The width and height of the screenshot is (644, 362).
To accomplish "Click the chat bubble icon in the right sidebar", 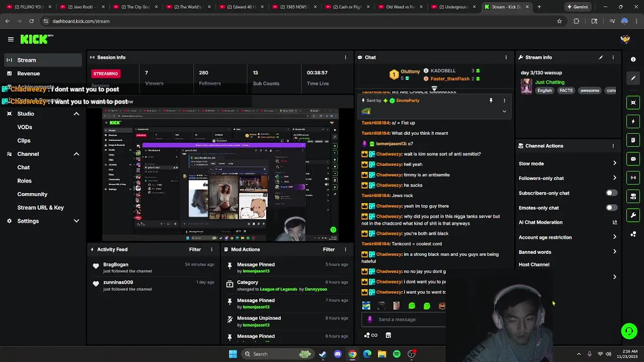I will pos(633,159).
